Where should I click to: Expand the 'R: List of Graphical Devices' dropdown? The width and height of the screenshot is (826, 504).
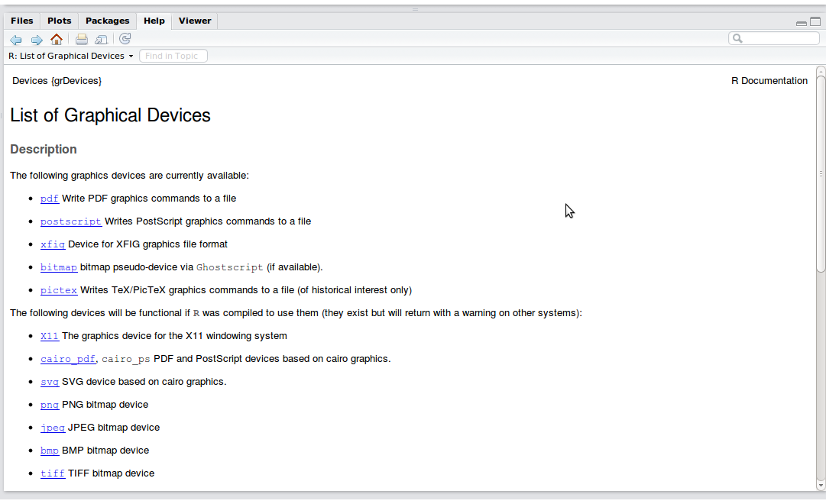pyautogui.click(x=70, y=56)
